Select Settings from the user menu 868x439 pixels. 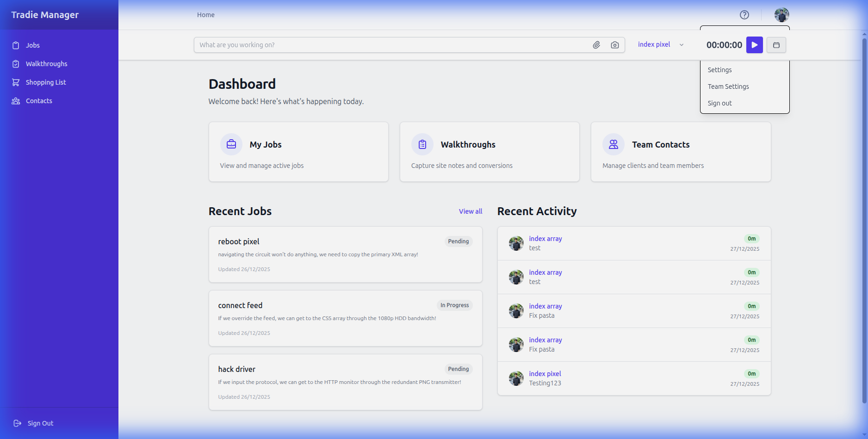(x=719, y=70)
